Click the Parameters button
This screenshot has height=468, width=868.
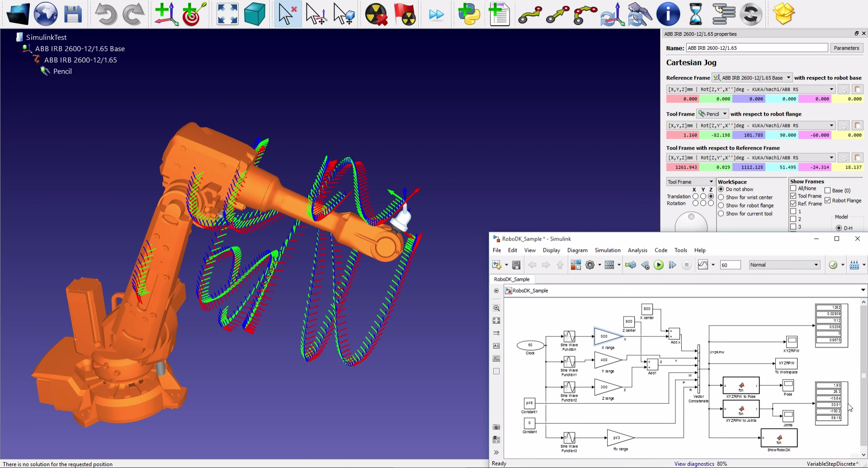tap(846, 48)
